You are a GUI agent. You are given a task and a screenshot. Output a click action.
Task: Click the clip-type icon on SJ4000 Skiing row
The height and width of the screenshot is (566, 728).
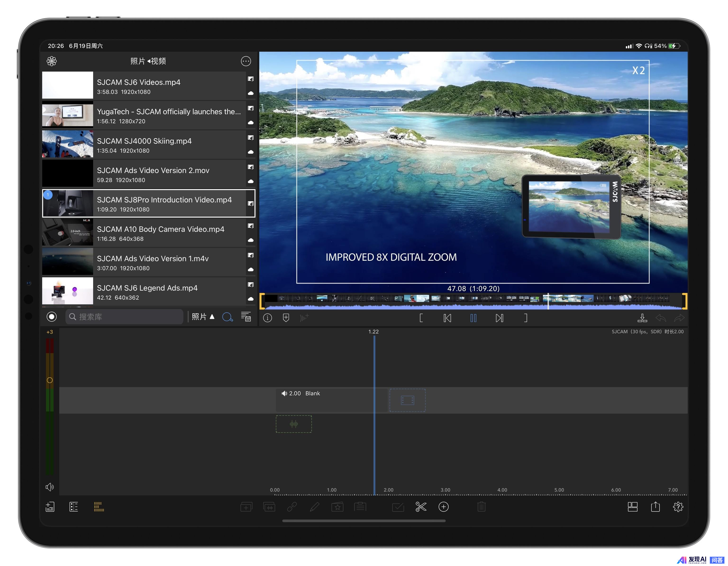point(251,138)
